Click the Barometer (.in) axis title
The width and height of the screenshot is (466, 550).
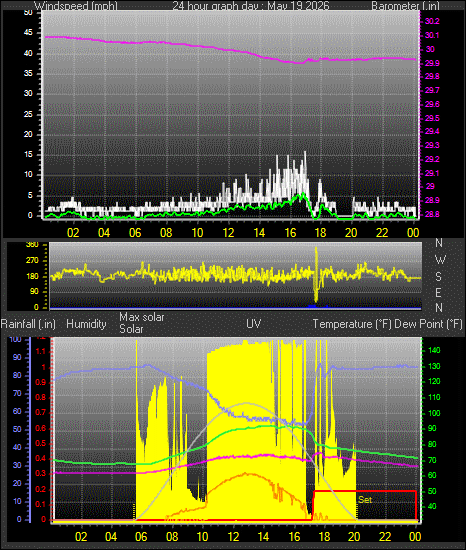(x=405, y=6)
